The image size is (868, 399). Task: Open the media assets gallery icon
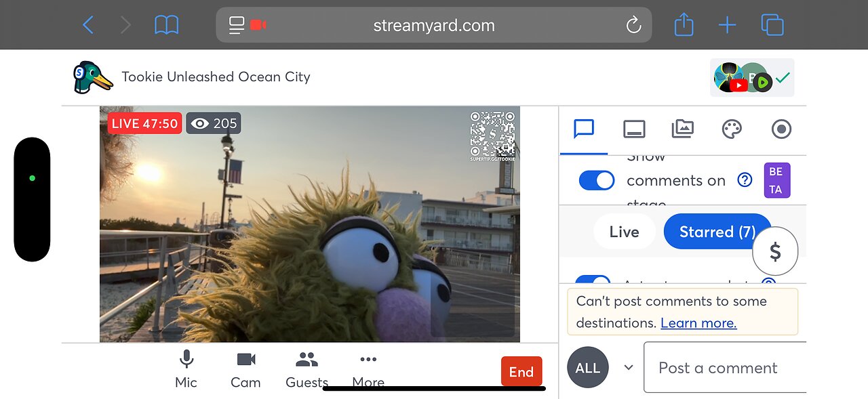pos(683,129)
